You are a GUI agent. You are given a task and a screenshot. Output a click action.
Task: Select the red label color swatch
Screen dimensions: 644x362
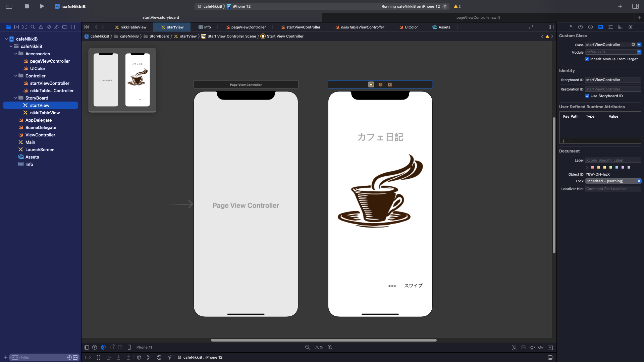(593, 167)
